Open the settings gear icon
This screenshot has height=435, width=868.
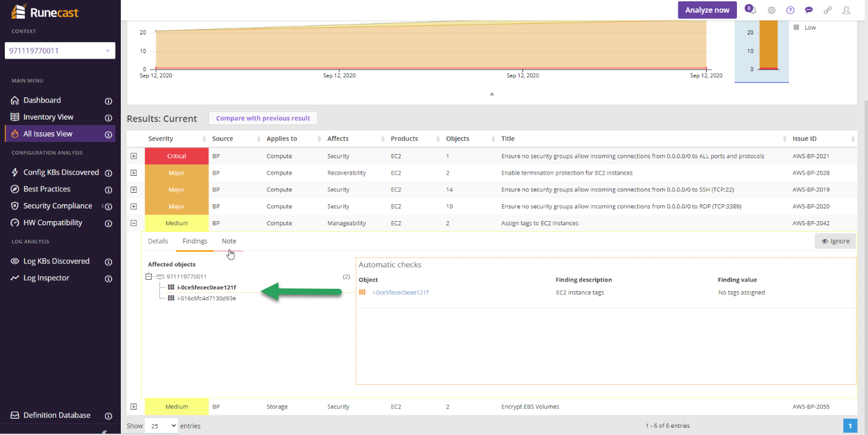point(771,10)
